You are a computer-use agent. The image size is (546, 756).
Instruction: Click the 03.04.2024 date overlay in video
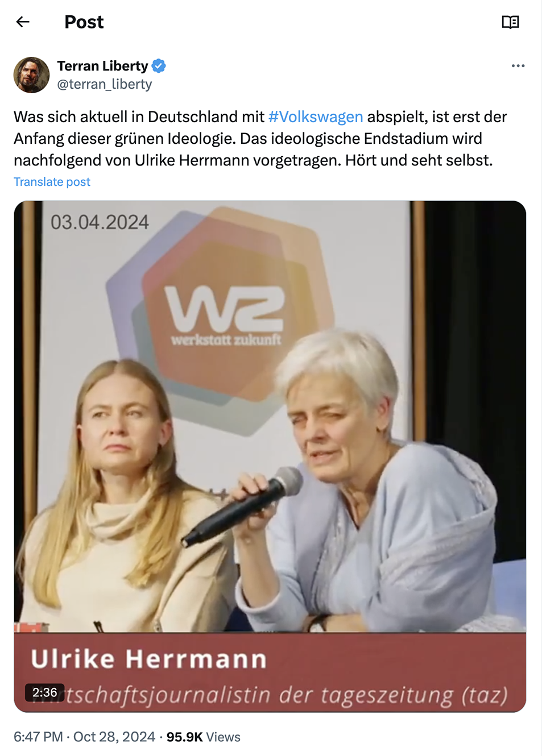100,222
